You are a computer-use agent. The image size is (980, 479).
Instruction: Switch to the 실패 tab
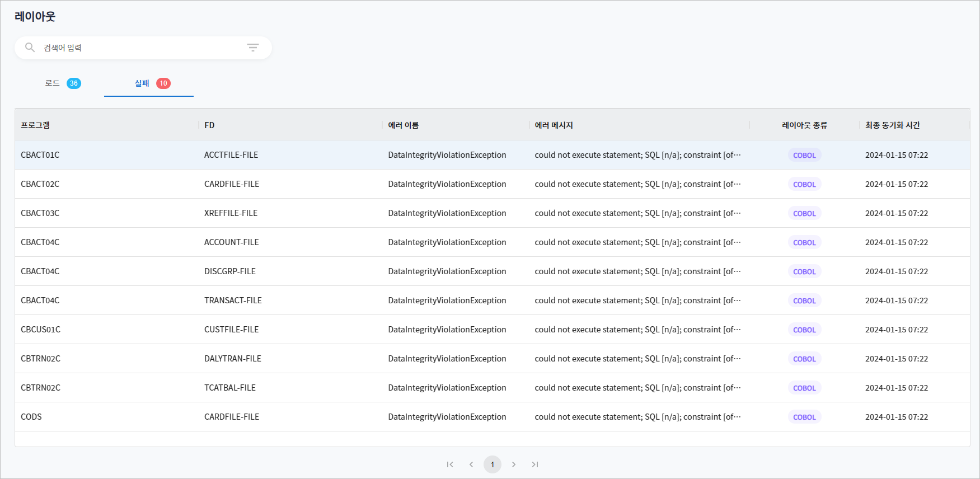coord(149,83)
